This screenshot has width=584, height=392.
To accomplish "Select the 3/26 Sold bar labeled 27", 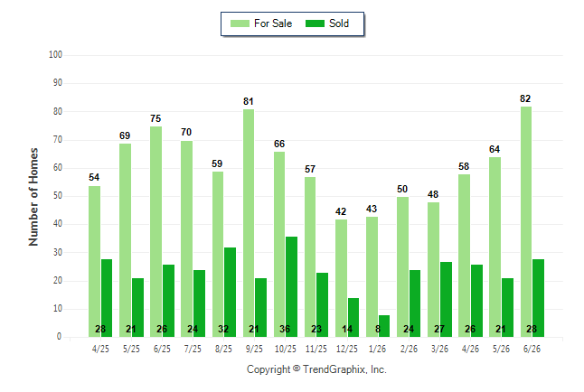I will pyautogui.click(x=446, y=299).
